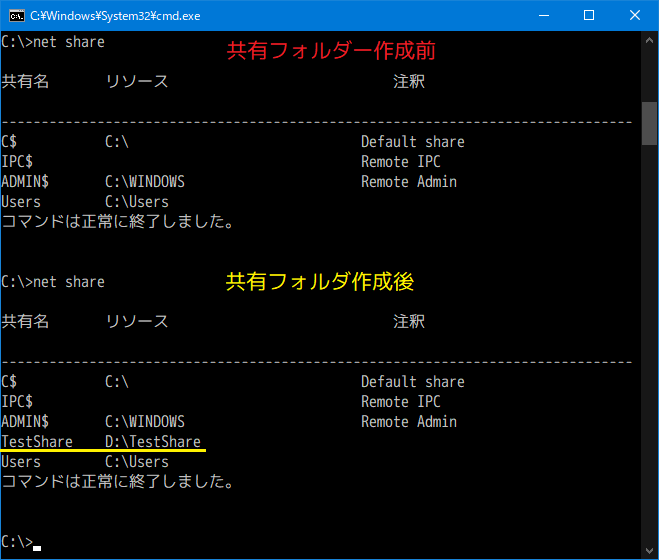Click Default share in the upper listing
Screen dimensions: 659x560
(412, 142)
